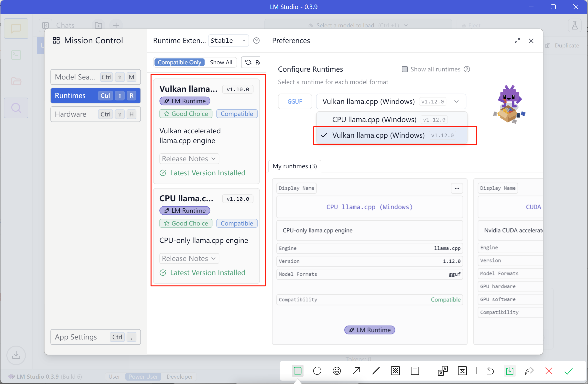Open App Settings button
Image resolution: width=588 pixels, height=384 pixels.
pos(95,337)
